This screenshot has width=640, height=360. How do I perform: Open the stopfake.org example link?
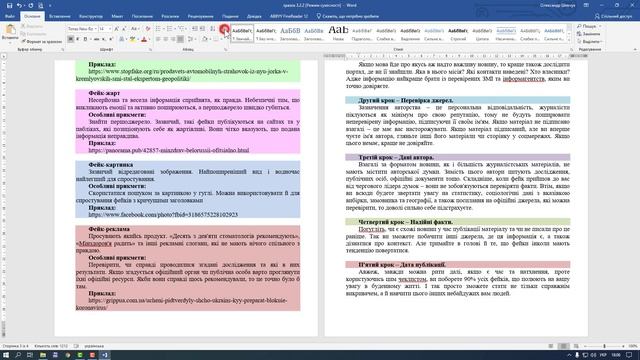(x=182, y=75)
